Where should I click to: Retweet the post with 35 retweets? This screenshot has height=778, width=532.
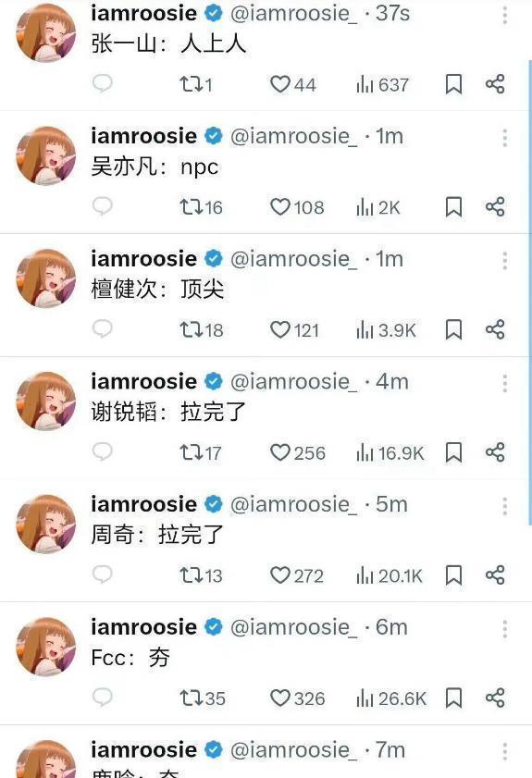point(203,698)
